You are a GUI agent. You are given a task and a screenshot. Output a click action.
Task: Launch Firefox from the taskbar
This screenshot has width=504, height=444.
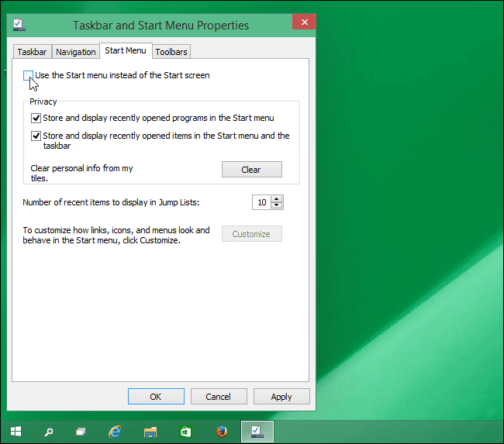pyautogui.click(x=222, y=432)
